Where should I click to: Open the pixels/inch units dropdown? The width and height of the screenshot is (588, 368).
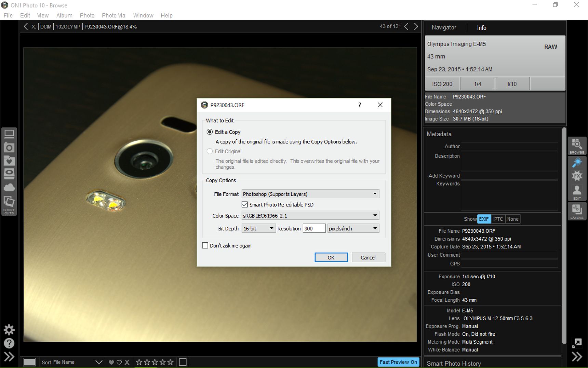[x=353, y=228]
